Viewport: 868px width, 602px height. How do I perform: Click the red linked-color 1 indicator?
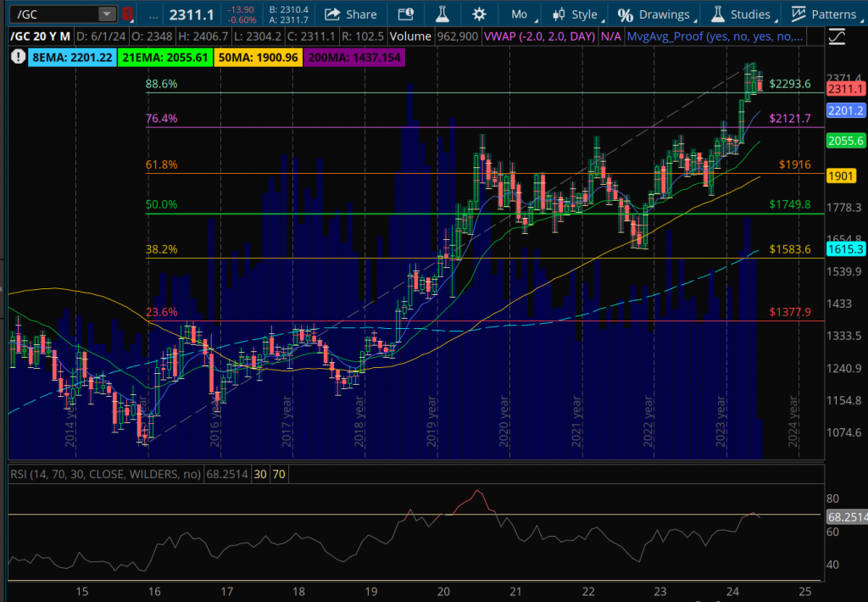pos(127,14)
